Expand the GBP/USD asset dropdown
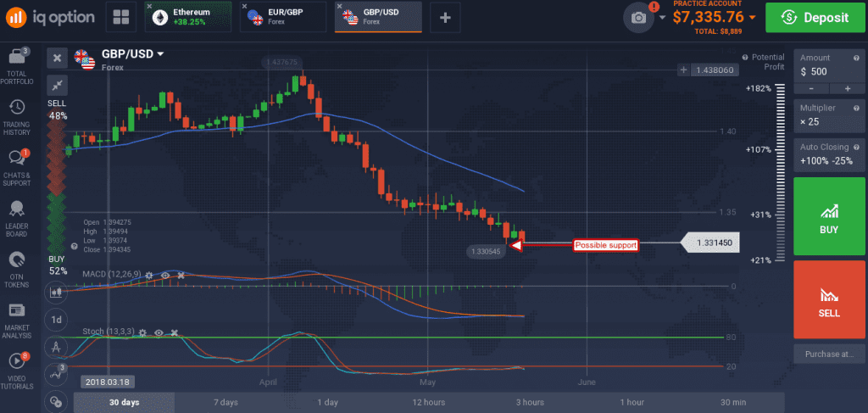 click(x=161, y=54)
